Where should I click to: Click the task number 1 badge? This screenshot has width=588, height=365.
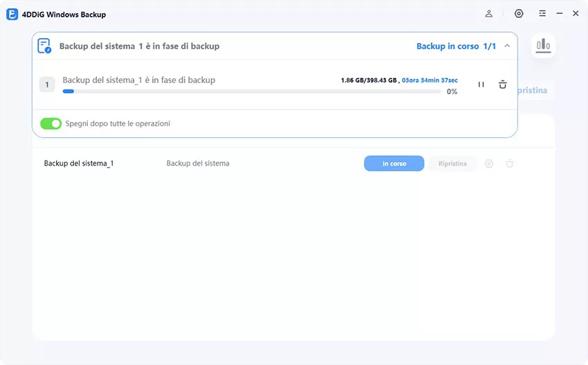click(x=47, y=84)
